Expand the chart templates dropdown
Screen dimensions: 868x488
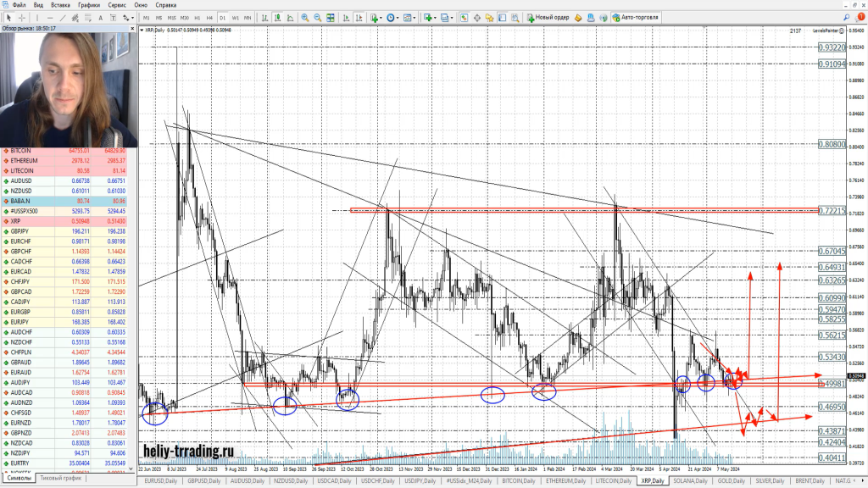[413, 17]
